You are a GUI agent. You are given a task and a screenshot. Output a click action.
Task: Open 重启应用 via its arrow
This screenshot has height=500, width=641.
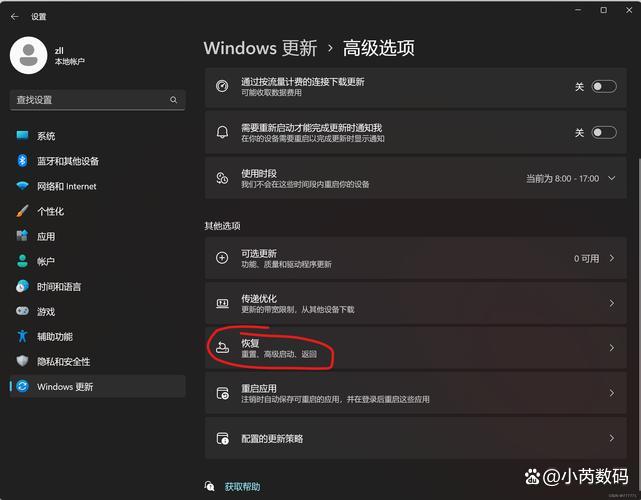pyautogui.click(x=612, y=393)
